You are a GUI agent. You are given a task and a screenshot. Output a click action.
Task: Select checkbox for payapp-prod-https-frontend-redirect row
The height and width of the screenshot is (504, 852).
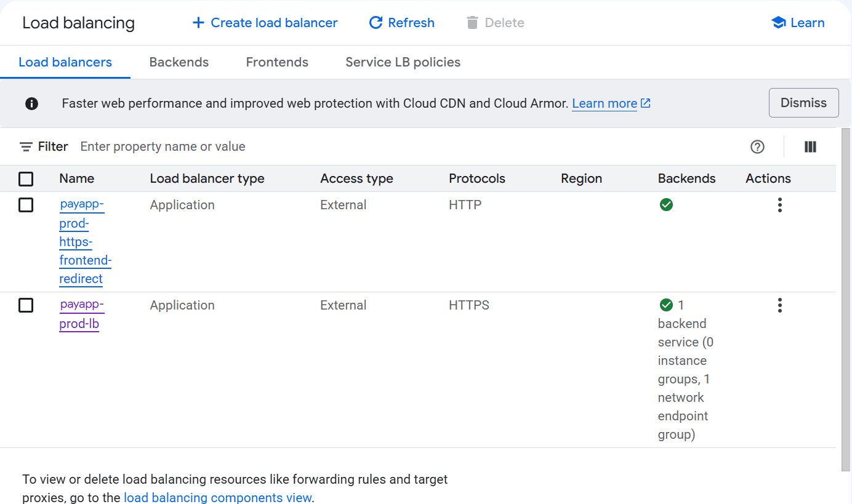pos(26,205)
